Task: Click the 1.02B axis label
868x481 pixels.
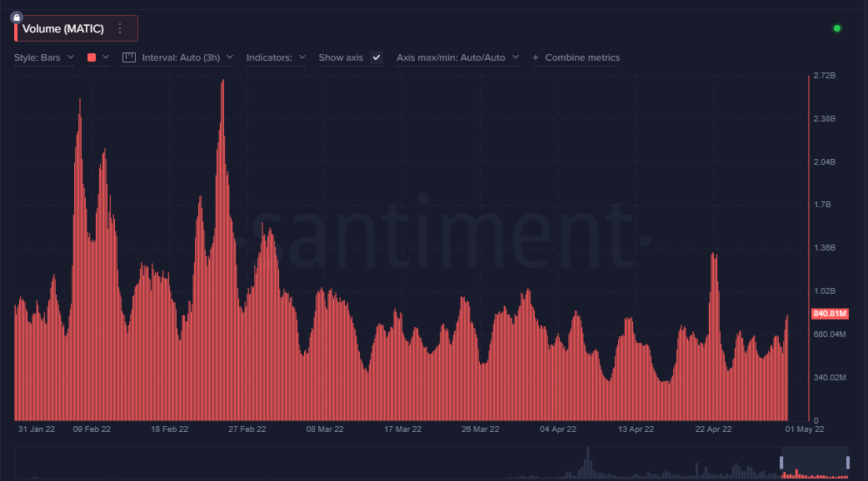Action: (825, 290)
